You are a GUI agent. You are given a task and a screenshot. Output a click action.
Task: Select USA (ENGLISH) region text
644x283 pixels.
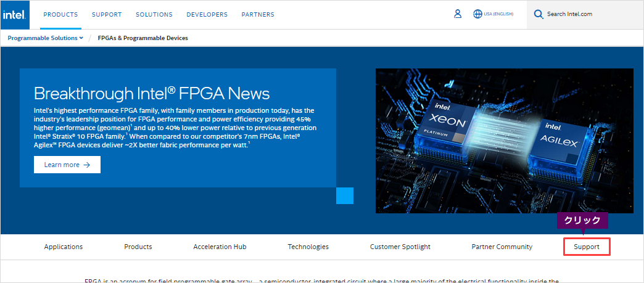(x=498, y=14)
